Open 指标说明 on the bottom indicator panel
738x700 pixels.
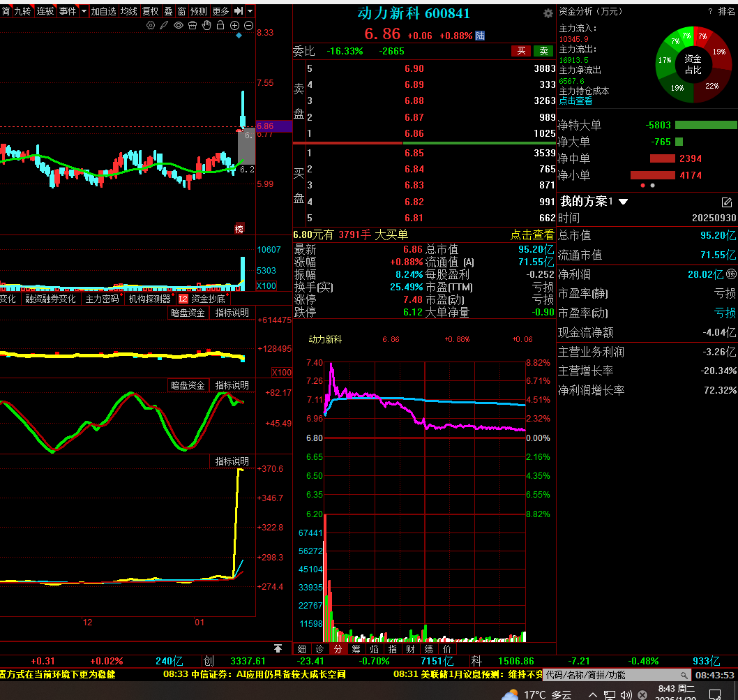click(232, 461)
